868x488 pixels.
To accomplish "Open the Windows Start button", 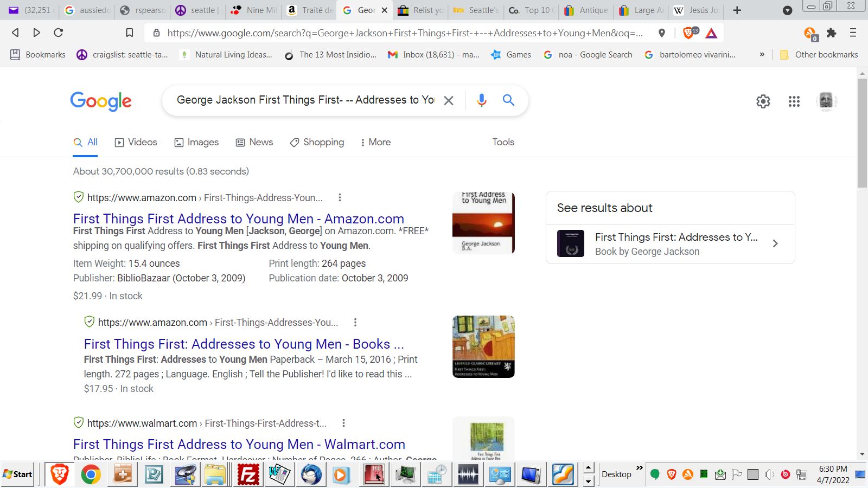I will click(18, 474).
